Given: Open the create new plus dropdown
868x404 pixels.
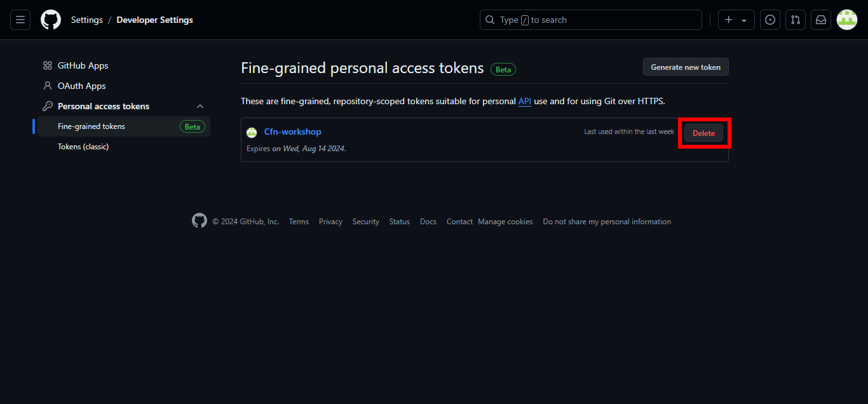Looking at the screenshot, I should point(736,20).
